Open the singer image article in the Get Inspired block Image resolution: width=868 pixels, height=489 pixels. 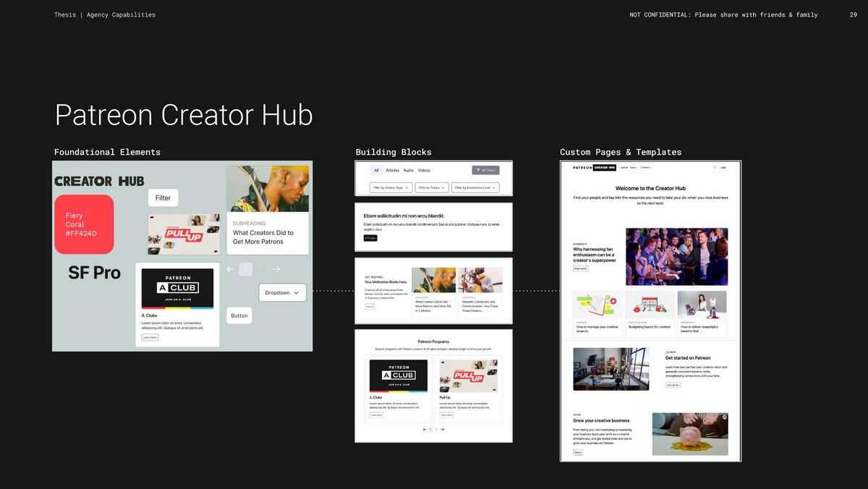click(480, 280)
